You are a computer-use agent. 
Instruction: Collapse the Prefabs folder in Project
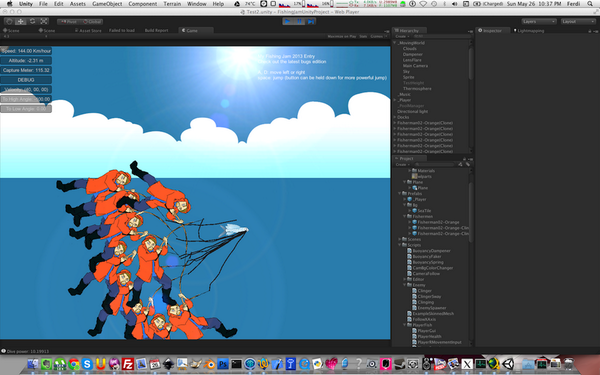(x=399, y=194)
